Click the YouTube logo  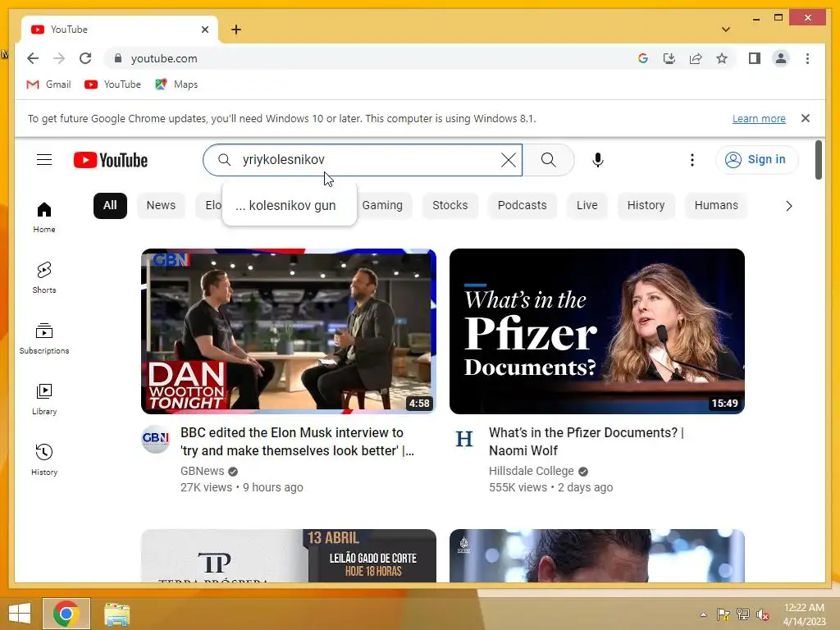click(x=111, y=160)
